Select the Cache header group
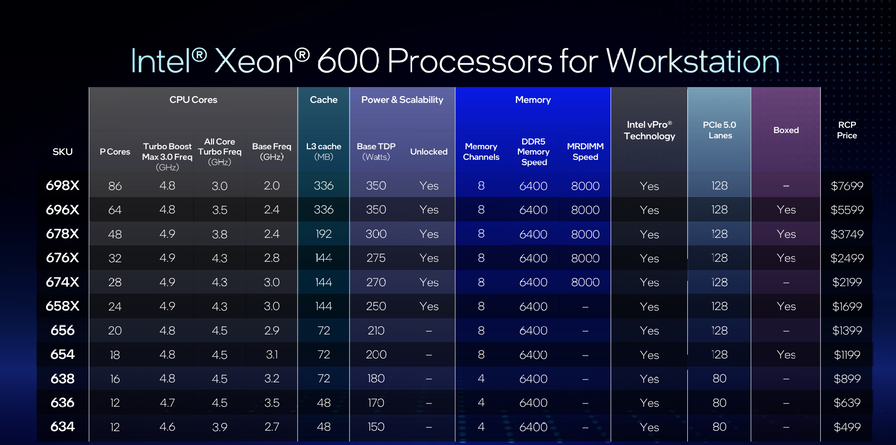The image size is (896, 445). point(323,100)
